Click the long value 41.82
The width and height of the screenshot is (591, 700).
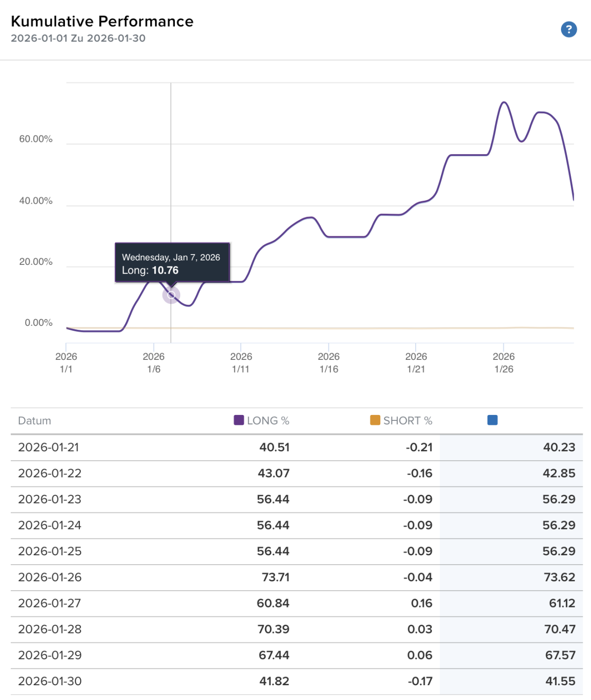coord(274,682)
